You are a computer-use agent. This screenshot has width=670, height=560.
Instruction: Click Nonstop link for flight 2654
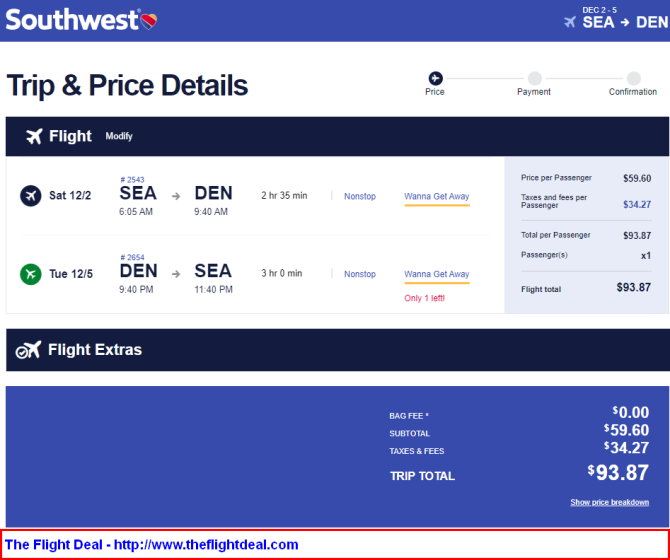tap(360, 274)
